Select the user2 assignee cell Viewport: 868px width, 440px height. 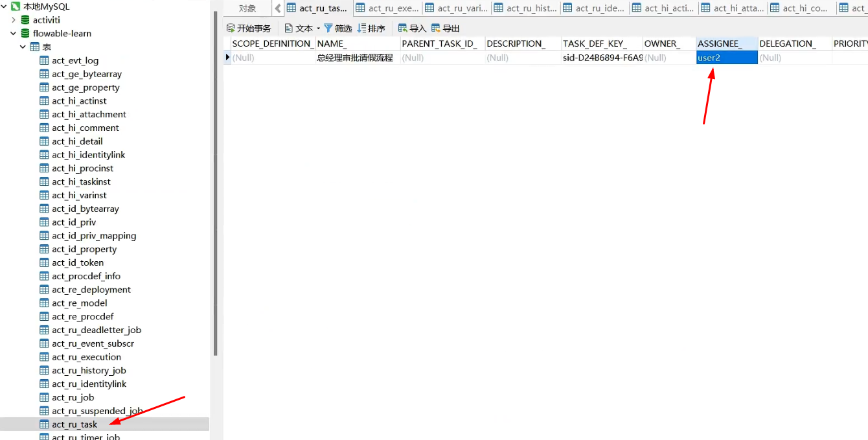[x=727, y=58]
